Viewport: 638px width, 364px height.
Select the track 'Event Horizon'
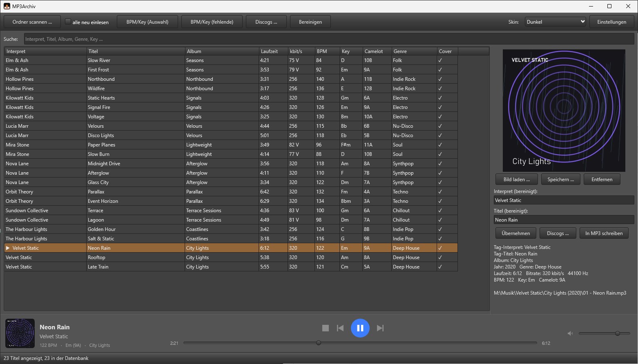pos(231,201)
